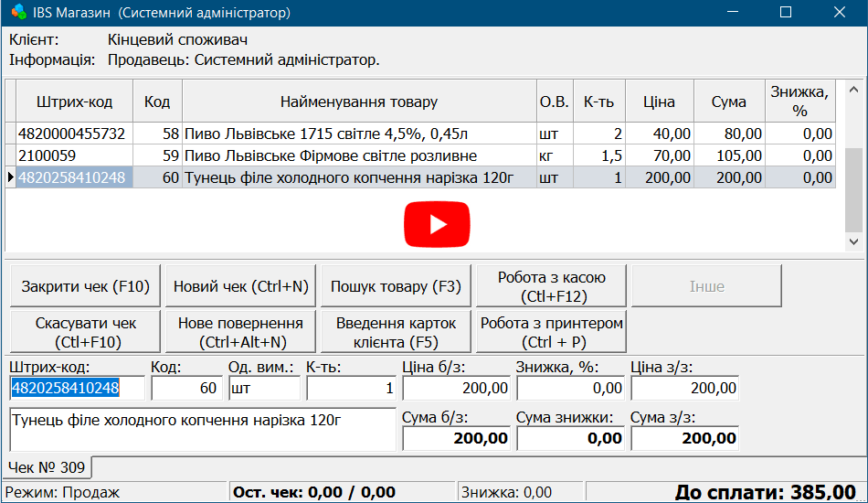The width and height of the screenshot is (868, 503).
Task: Click the Од. вим. field with шт
Action: click(264, 388)
